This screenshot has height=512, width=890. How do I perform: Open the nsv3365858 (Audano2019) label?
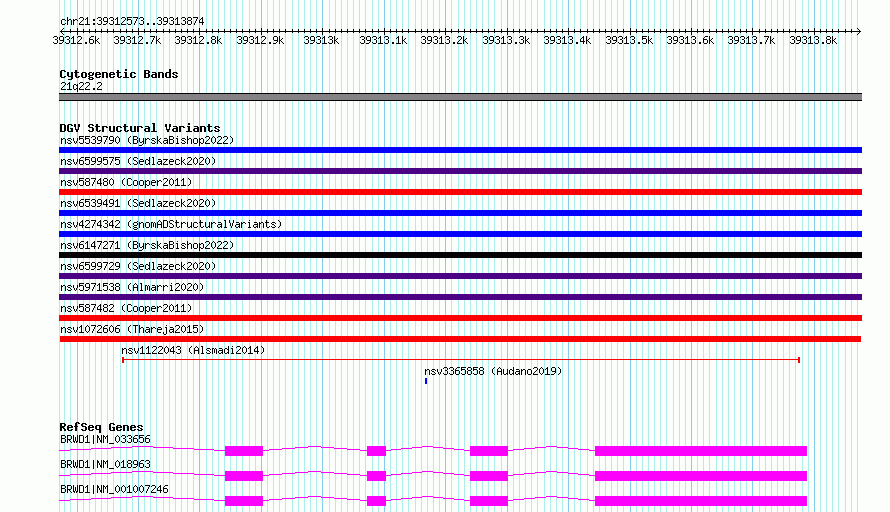point(493,371)
